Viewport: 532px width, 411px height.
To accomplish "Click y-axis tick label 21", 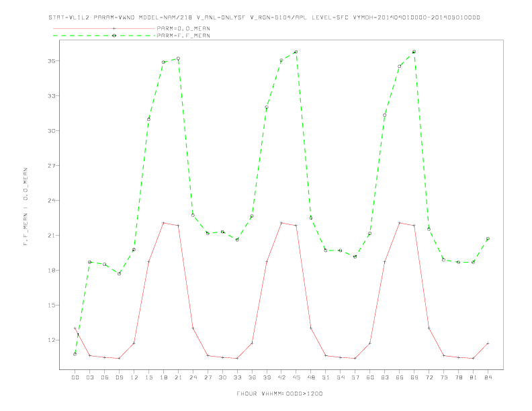I will pos(52,236).
